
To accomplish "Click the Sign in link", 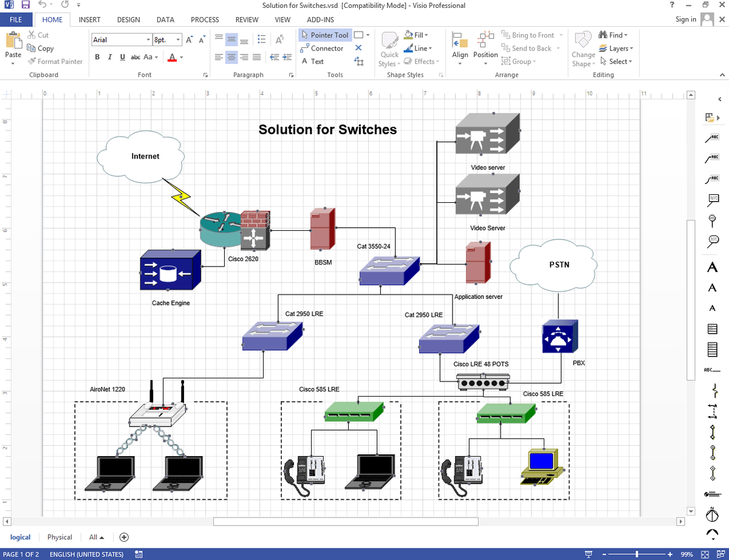I will click(686, 19).
